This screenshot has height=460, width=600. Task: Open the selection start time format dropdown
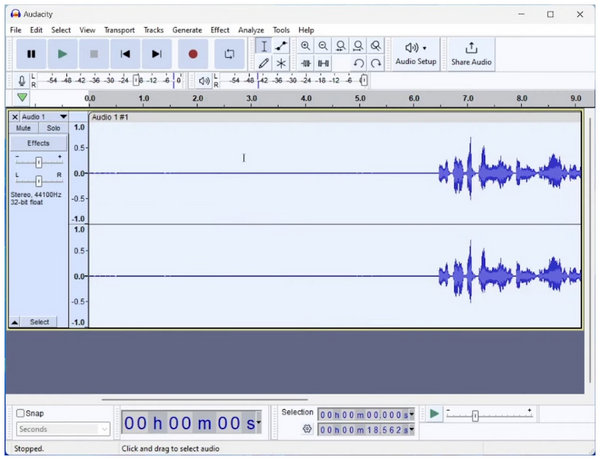coord(411,414)
